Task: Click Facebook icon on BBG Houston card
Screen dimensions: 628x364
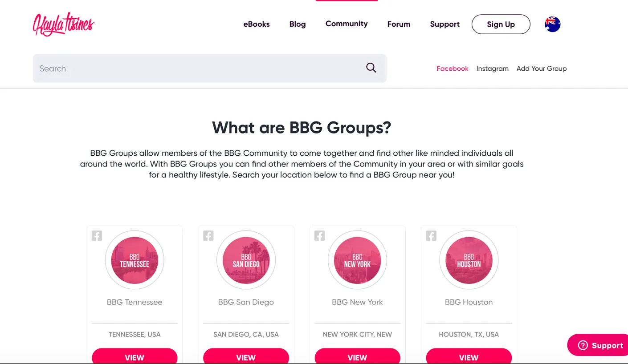Action: [431, 236]
